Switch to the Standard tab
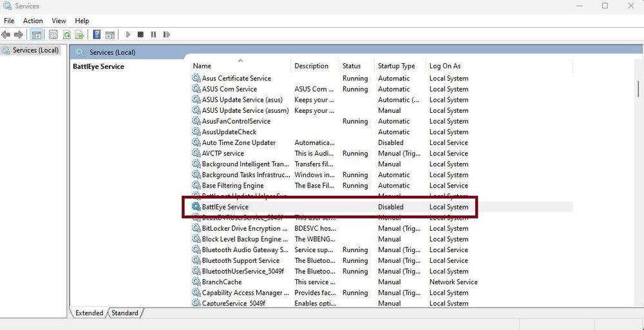Viewport: 644px width, 330px height. coord(125,313)
